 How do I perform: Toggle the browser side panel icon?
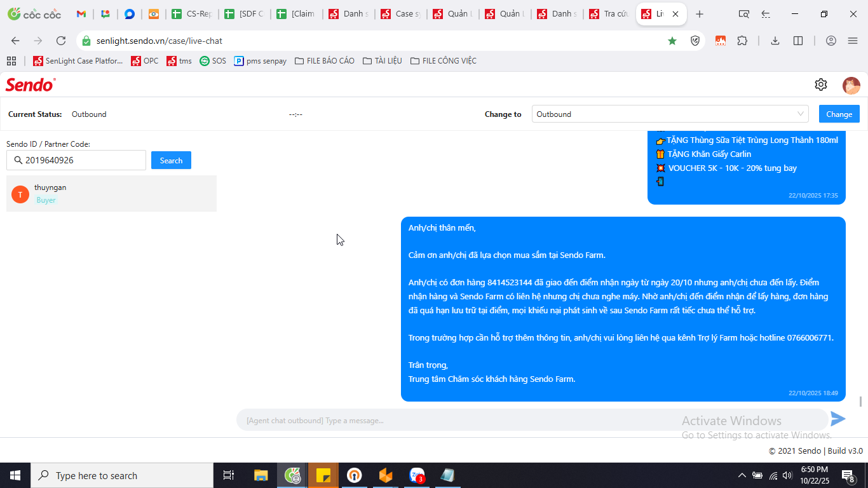tap(798, 41)
